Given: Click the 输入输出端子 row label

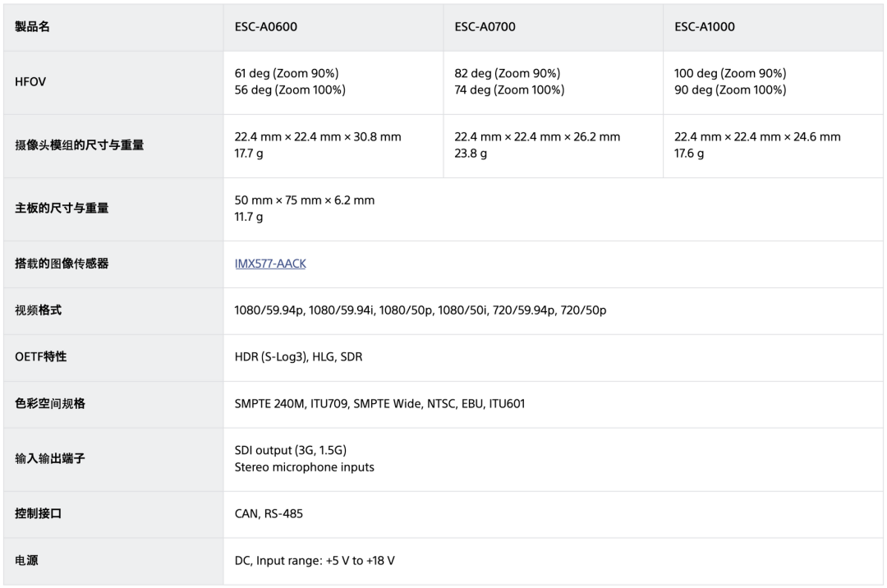Looking at the screenshot, I should point(50,458).
